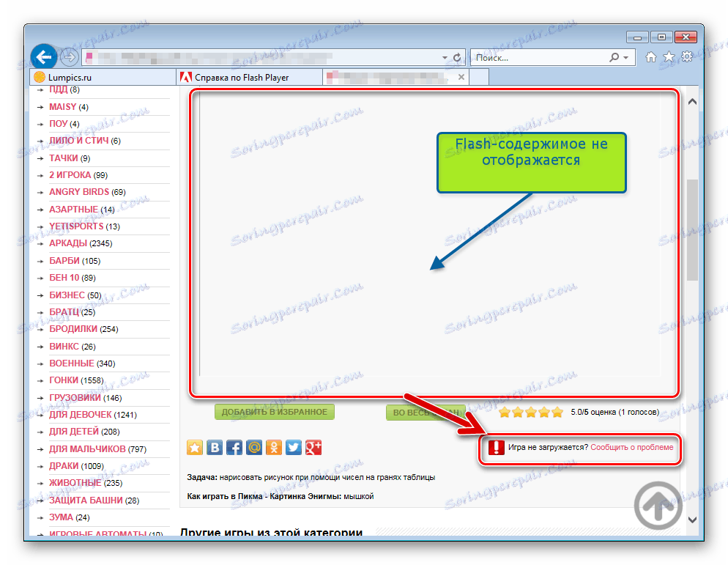
Task: Share on Facebook icon
Action: (x=234, y=448)
